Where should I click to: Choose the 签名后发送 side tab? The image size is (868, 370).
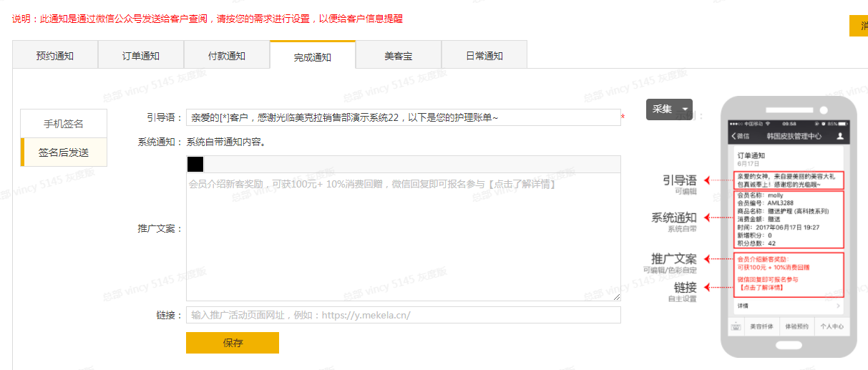point(64,152)
